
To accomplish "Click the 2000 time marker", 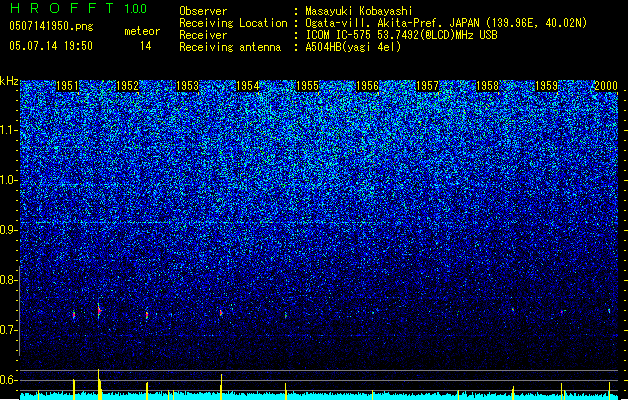I will click(x=606, y=86).
